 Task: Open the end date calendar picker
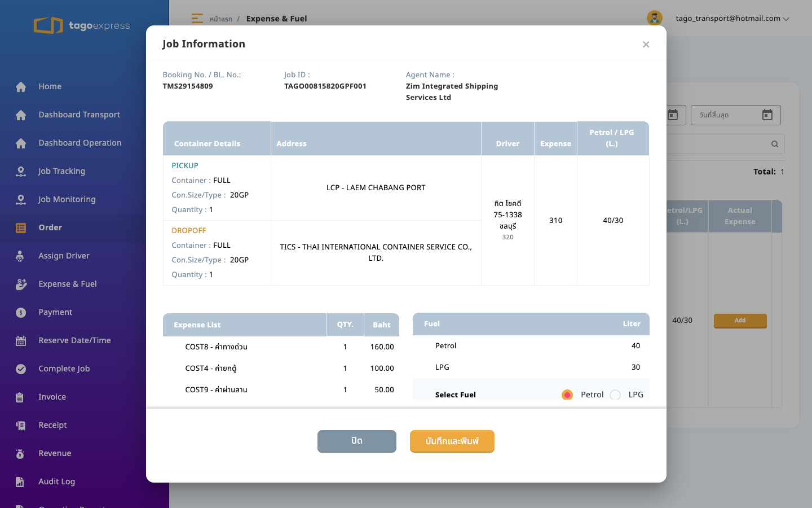click(767, 115)
